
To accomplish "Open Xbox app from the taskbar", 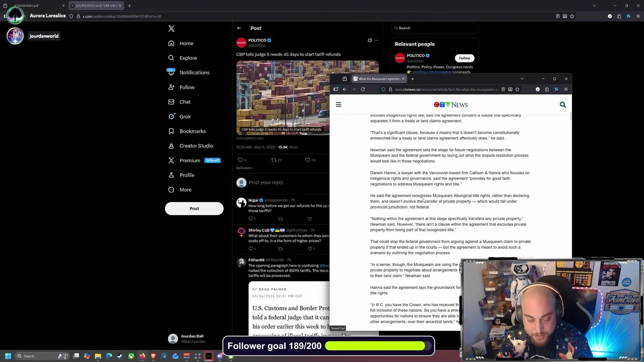I will point(131,356).
